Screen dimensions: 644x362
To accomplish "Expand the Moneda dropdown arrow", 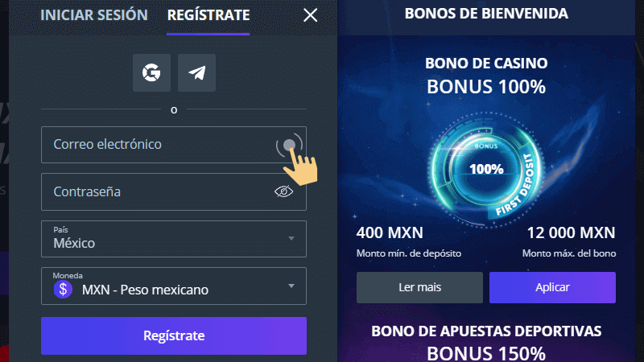I will (291, 286).
